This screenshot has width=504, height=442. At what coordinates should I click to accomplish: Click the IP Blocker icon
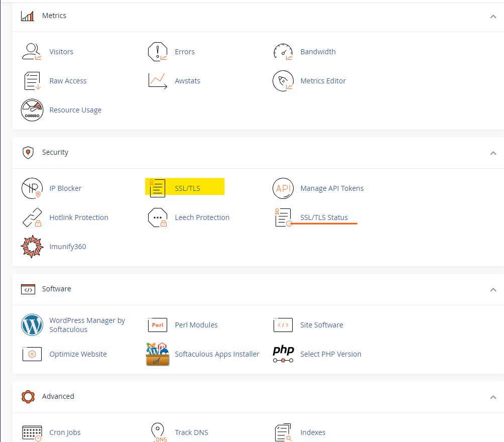[x=32, y=188]
